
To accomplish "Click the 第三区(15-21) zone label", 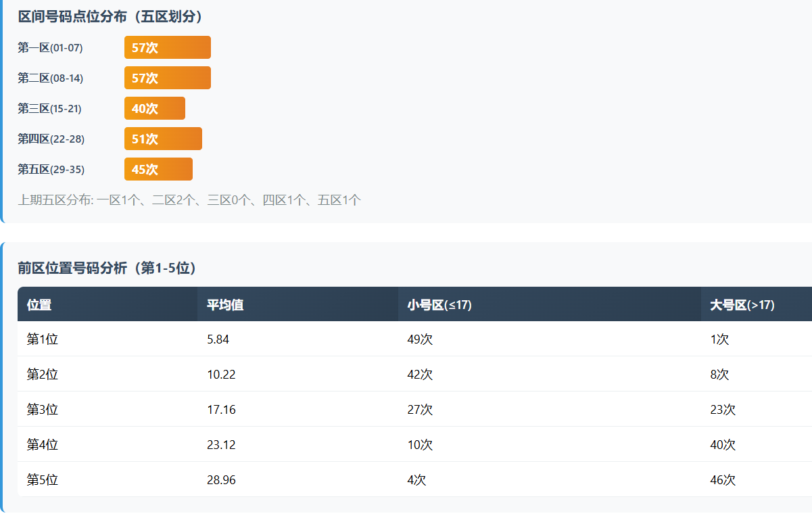I will 49,108.
